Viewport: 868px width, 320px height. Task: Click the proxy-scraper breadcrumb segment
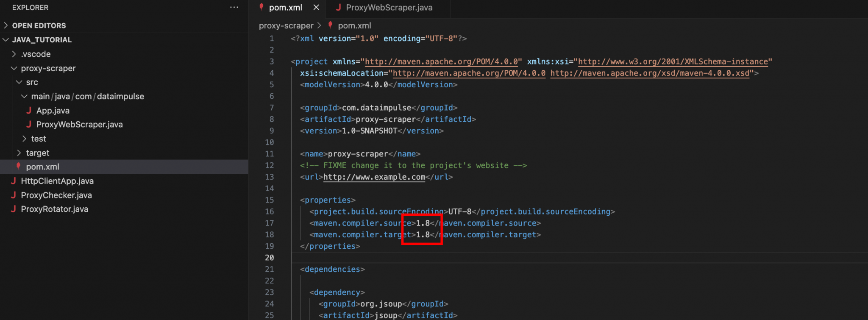point(286,26)
